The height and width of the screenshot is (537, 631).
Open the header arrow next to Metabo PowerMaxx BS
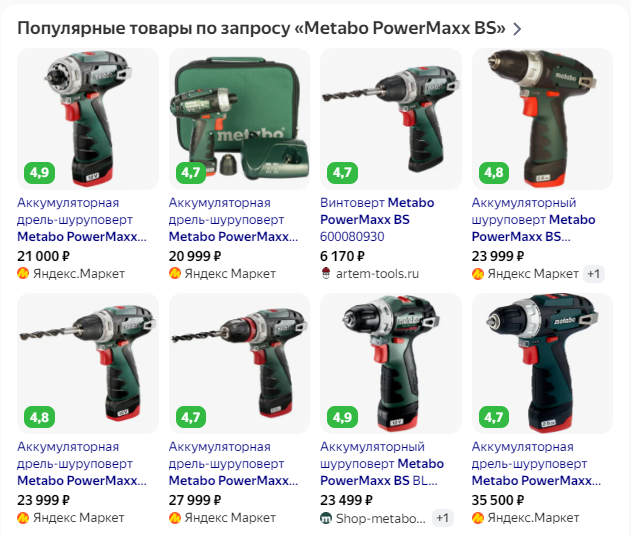point(517,29)
